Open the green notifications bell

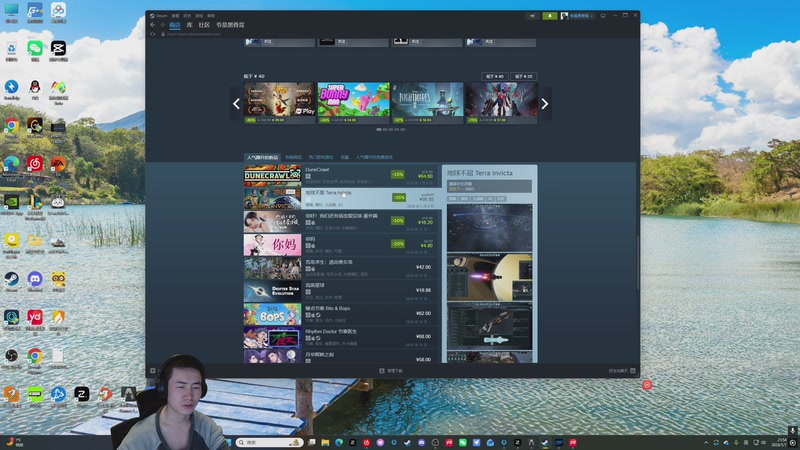tap(549, 16)
